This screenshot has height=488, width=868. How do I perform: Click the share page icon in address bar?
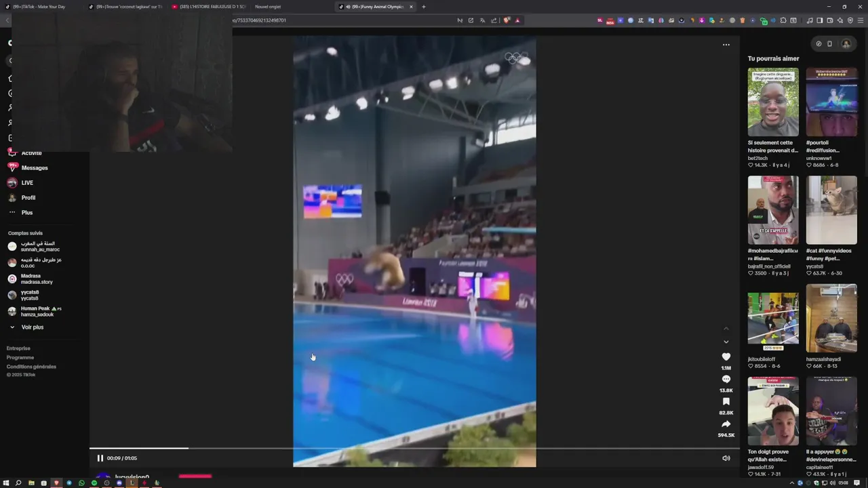point(494,20)
